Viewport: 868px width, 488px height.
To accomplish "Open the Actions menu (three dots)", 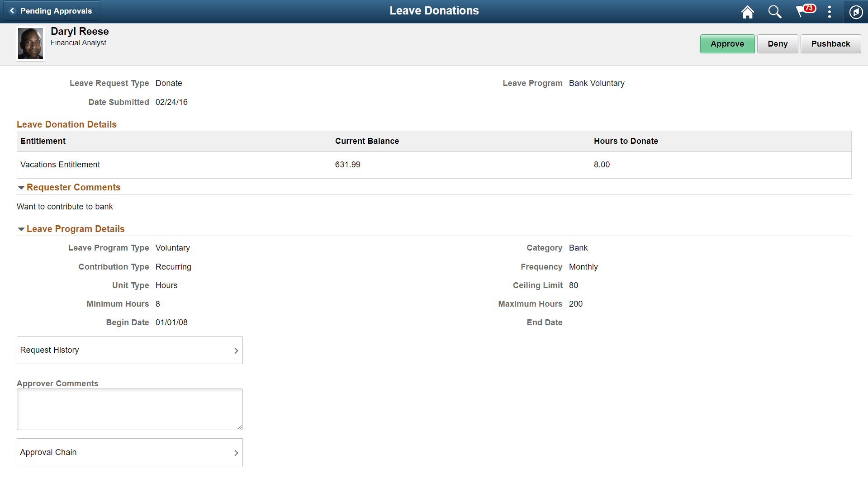I will pos(830,12).
